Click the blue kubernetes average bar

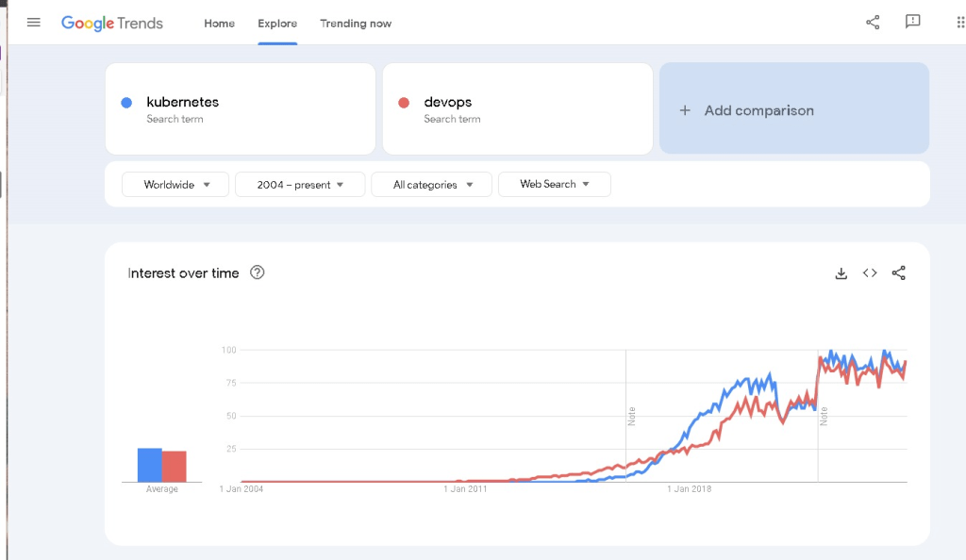point(150,465)
